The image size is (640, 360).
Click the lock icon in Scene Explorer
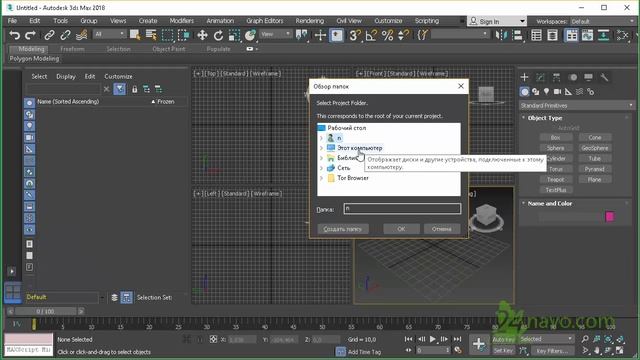tap(134, 89)
